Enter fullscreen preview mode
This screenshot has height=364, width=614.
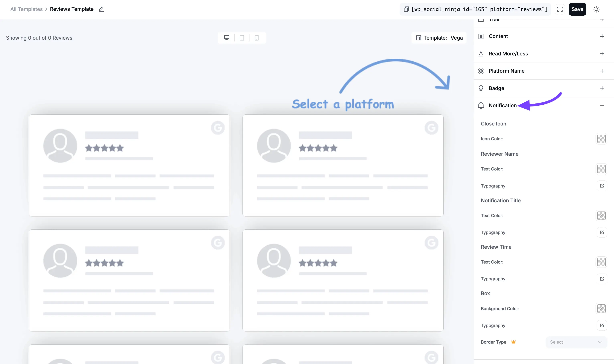coord(560,9)
